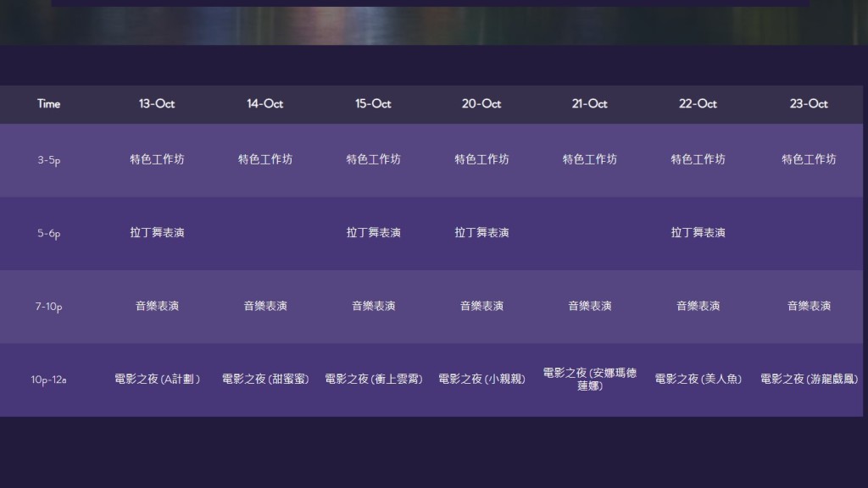The width and height of the screenshot is (868, 488).
Task: Select the 23-Oct column header
Action: click(809, 104)
